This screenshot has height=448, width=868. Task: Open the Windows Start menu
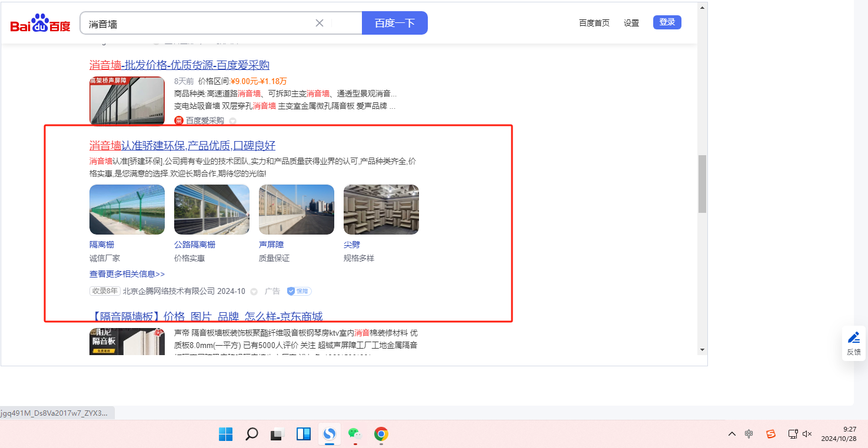225,434
